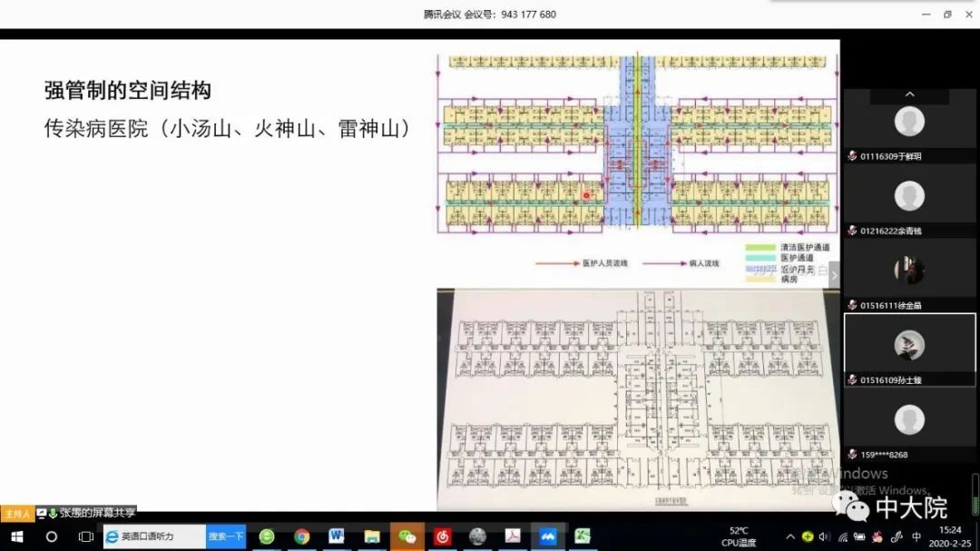The height and width of the screenshot is (551, 980).
Task: Click the screen-share icon next to 主持人
Action: (x=41, y=514)
